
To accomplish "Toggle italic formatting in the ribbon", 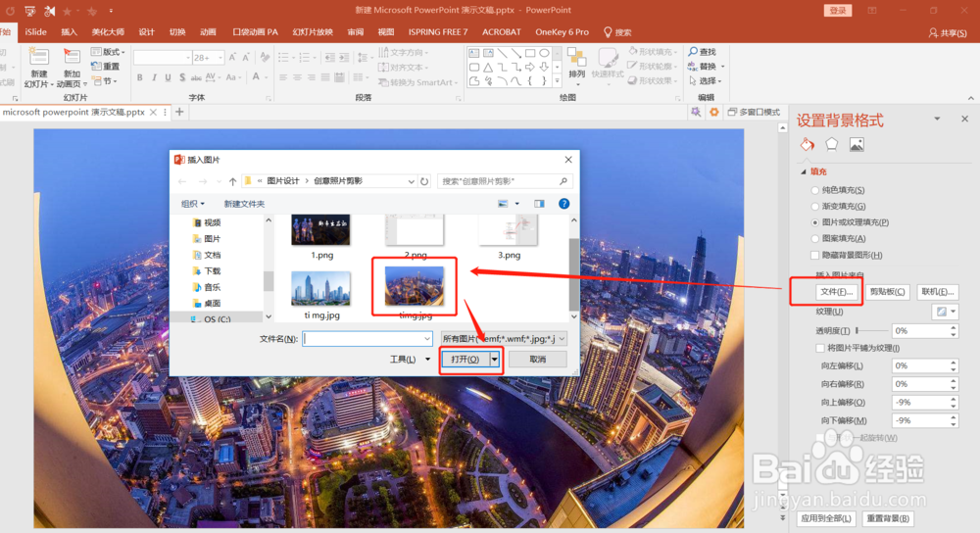I will pos(154,77).
